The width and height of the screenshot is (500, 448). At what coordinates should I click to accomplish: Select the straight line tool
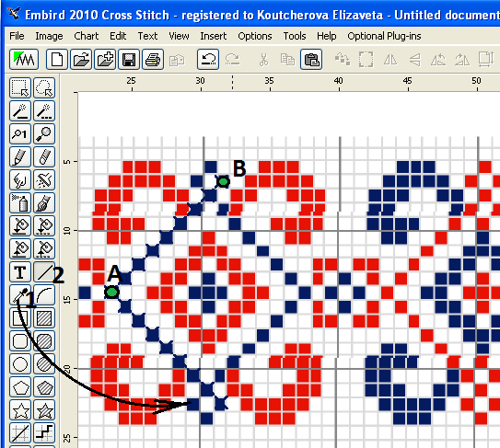44,272
